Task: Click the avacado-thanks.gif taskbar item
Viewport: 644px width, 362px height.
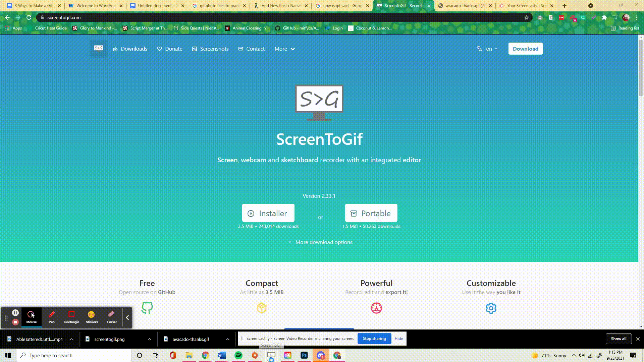Action: (x=191, y=339)
